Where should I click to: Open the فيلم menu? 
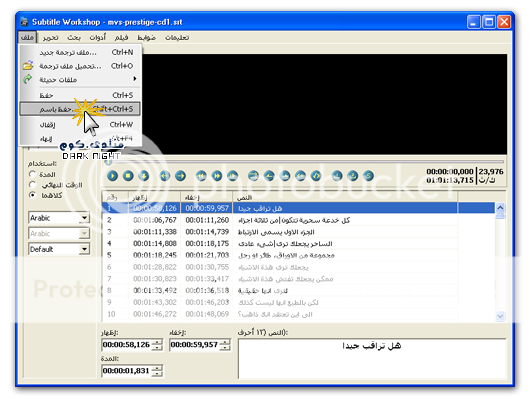(121, 38)
